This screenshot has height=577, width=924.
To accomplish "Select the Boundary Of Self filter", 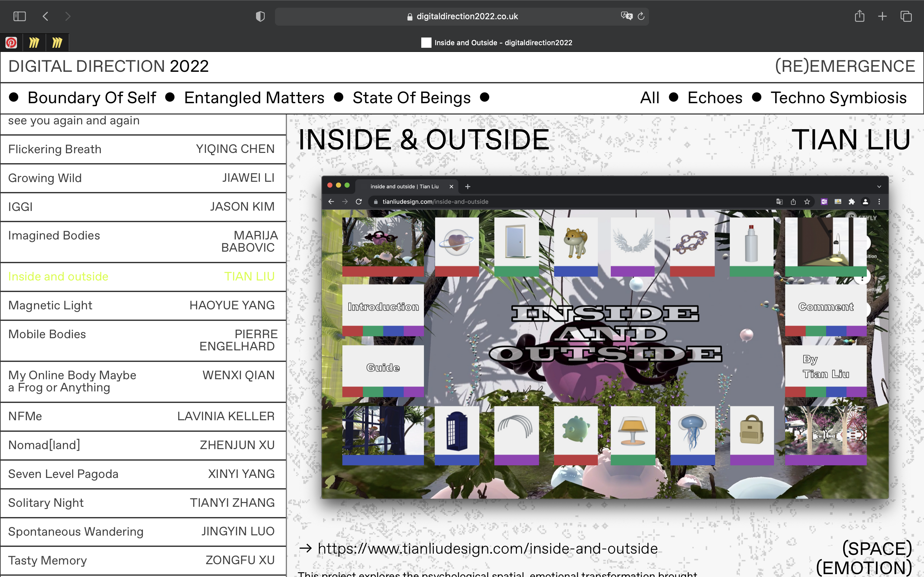I will click(x=92, y=98).
